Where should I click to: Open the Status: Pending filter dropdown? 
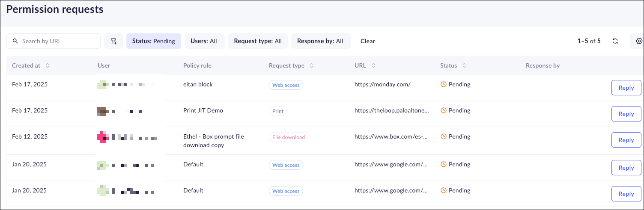153,41
